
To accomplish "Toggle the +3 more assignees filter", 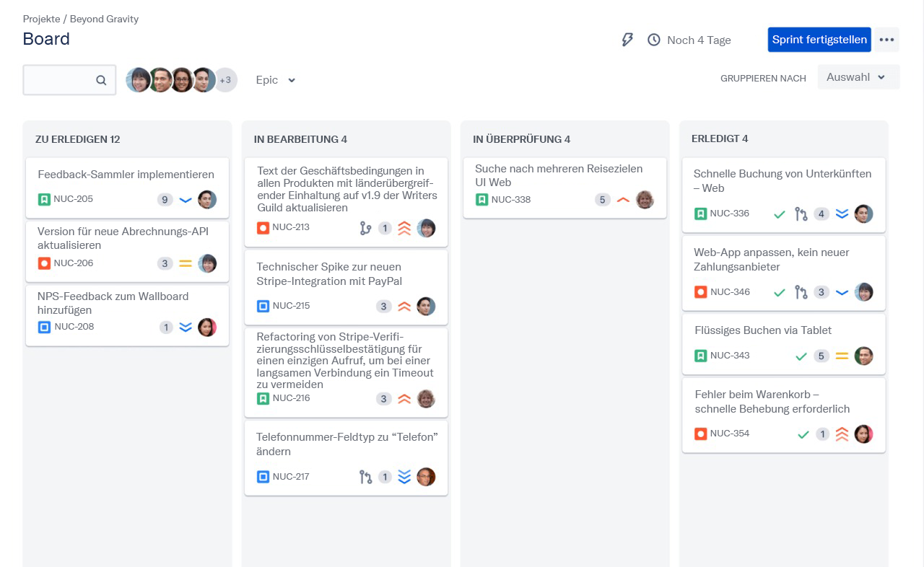I will tap(225, 80).
